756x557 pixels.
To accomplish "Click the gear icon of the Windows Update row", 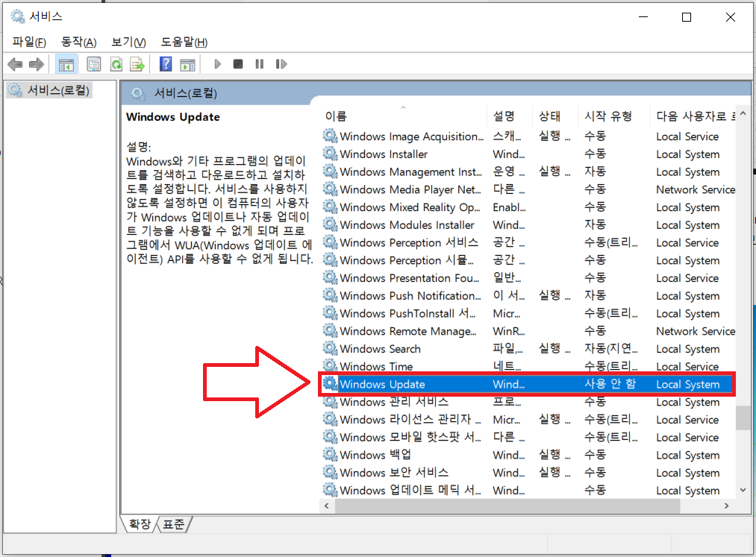I will pyautogui.click(x=331, y=384).
